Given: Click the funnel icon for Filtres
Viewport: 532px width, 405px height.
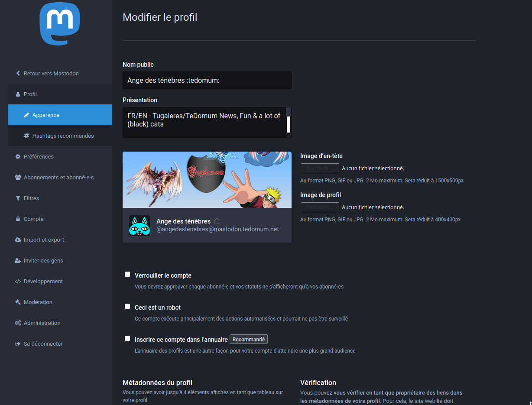Looking at the screenshot, I should click(18, 198).
